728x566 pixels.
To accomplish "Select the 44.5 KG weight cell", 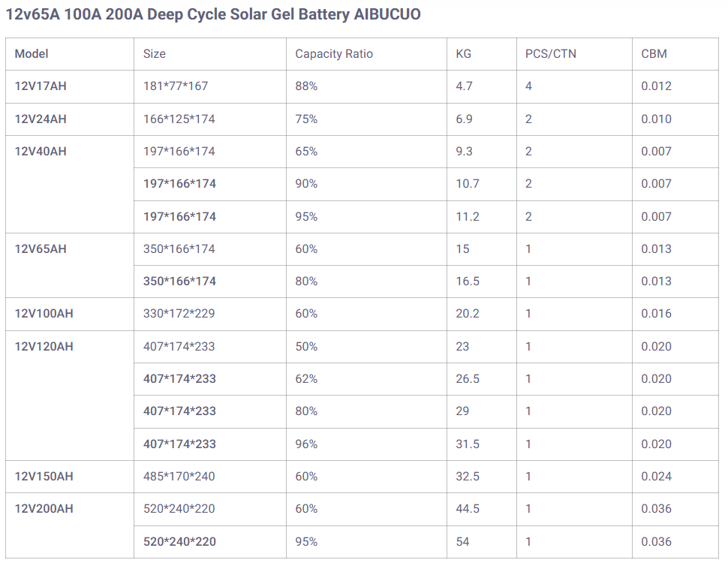I will pyautogui.click(x=468, y=509).
